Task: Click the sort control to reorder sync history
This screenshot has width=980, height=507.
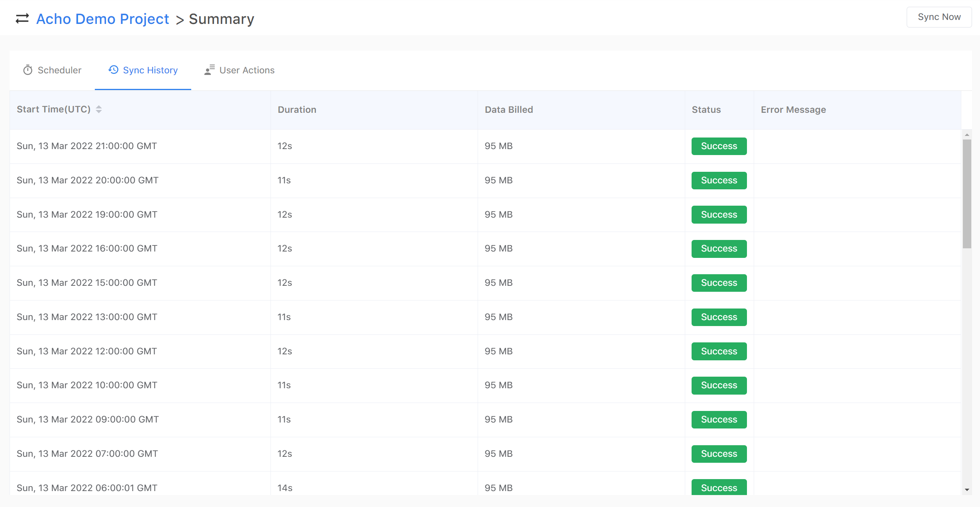Action: click(99, 109)
